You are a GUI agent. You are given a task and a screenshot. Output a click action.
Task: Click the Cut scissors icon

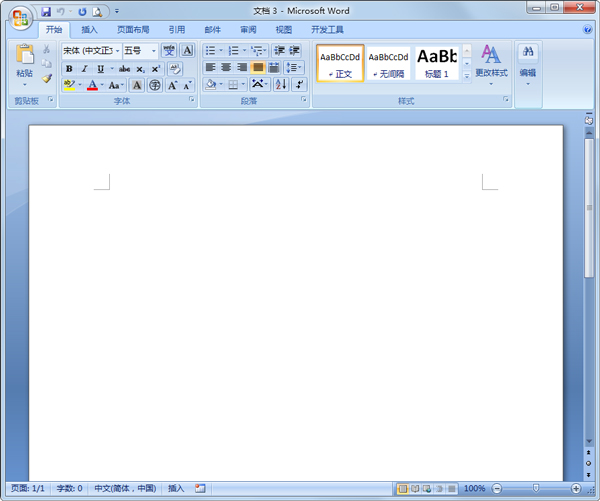click(46, 50)
